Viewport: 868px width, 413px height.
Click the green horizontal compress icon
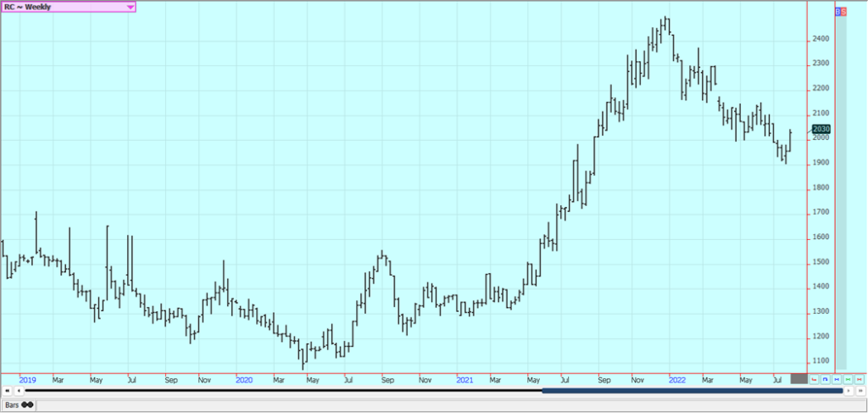848,379
